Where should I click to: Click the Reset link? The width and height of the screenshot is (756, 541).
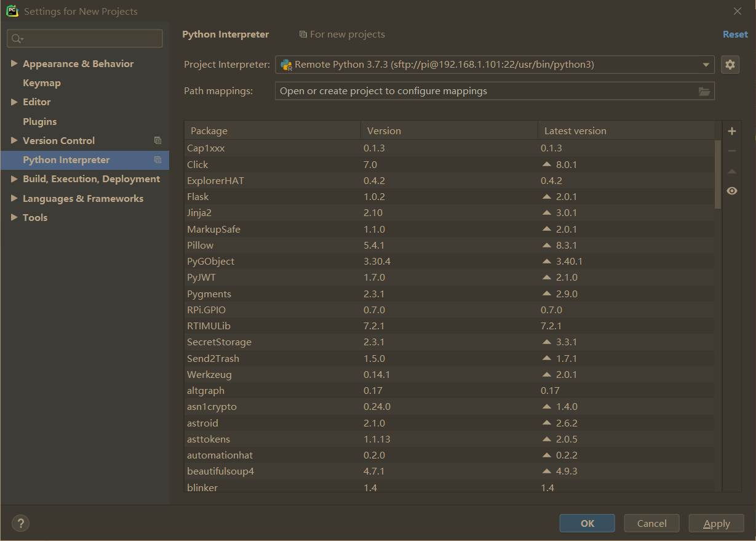click(735, 34)
